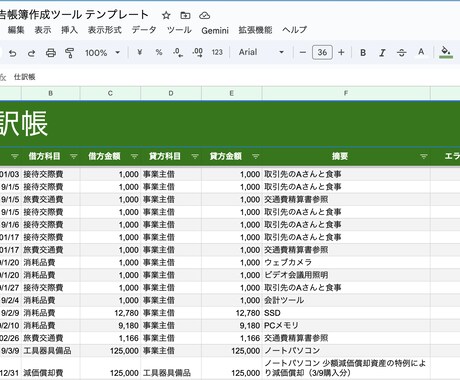Decrease font size with minus button

303,52
